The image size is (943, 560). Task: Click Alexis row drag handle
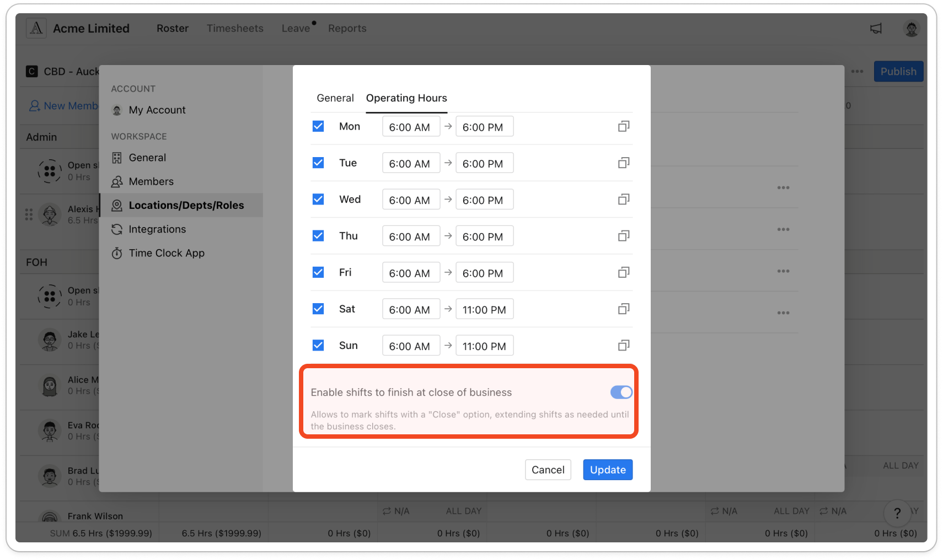tap(29, 214)
